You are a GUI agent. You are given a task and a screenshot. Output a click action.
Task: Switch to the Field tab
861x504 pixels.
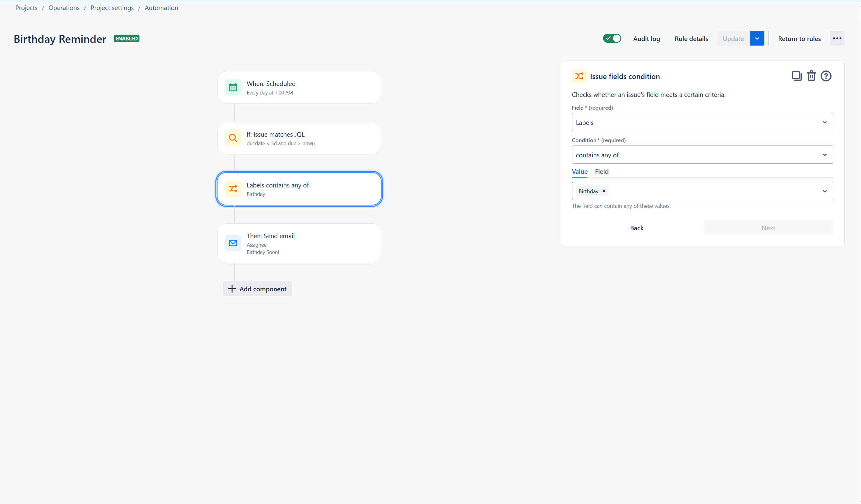tap(602, 172)
